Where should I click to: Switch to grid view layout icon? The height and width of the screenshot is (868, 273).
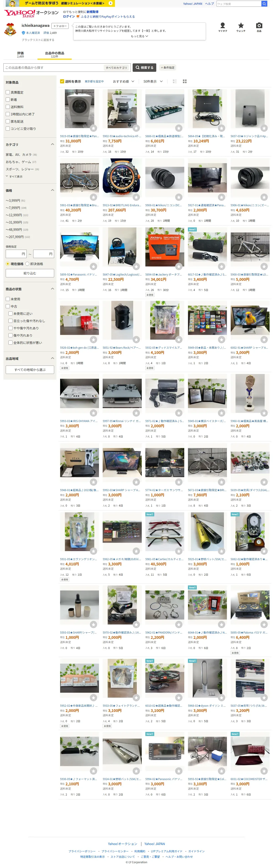tap(185, 82)
